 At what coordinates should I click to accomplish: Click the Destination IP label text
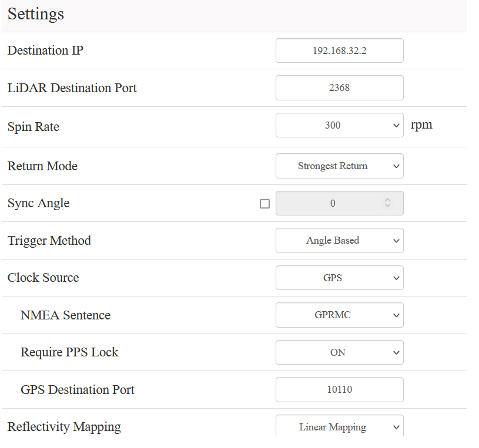click(45, 50)
